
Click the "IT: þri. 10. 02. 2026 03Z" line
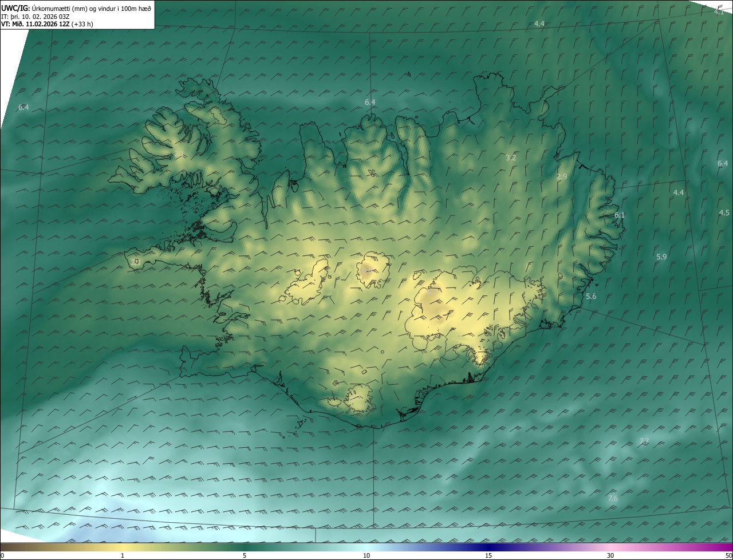(36, 17)
